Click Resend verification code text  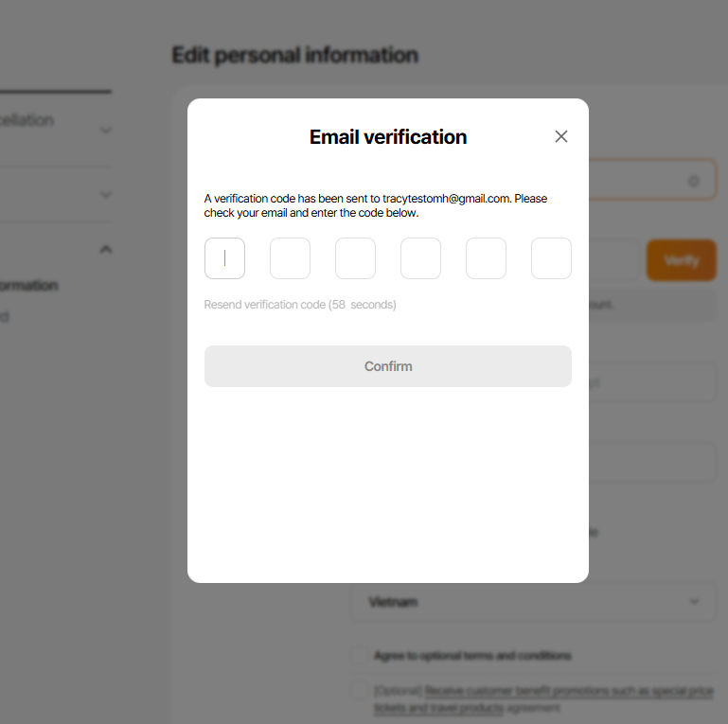click(299, 305)
